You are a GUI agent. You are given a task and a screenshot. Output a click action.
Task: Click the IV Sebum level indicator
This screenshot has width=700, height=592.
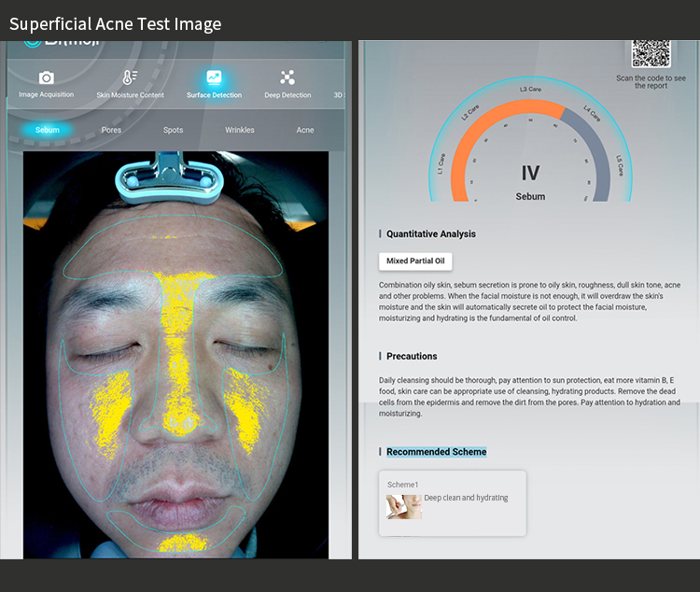530,182
